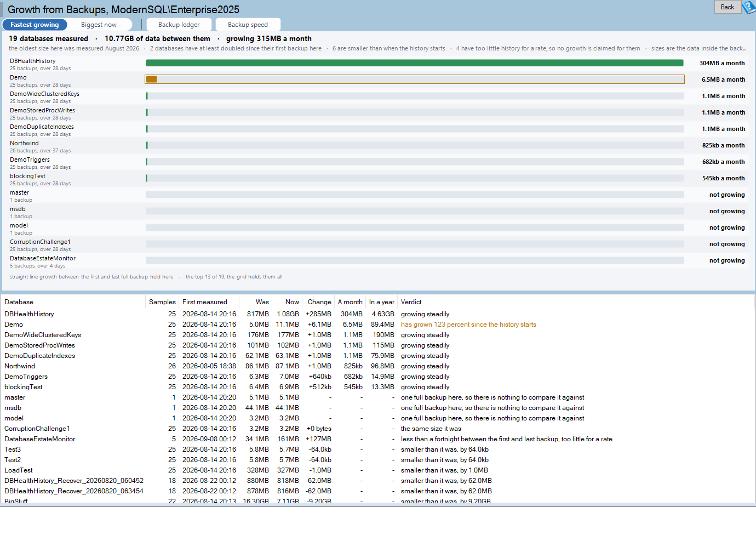This screenshot has height=535, width=756.
Task: Click the 2026-09-08 00:12 first measured cell
Action: point(209,439)
